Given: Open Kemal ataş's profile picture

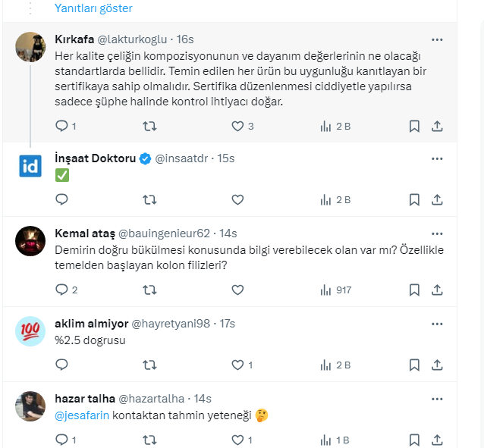Looking at the screenshot, I should [x=30, y=240].
